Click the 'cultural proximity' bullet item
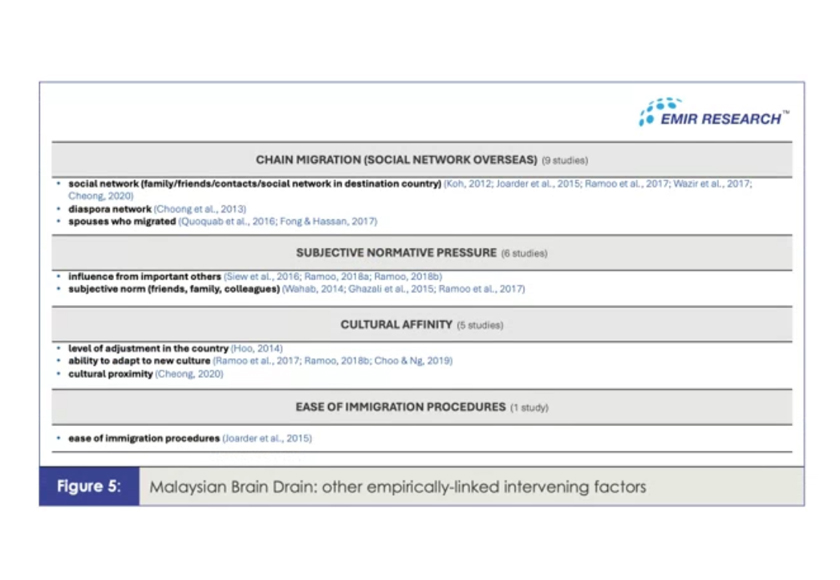 (110, 374)
